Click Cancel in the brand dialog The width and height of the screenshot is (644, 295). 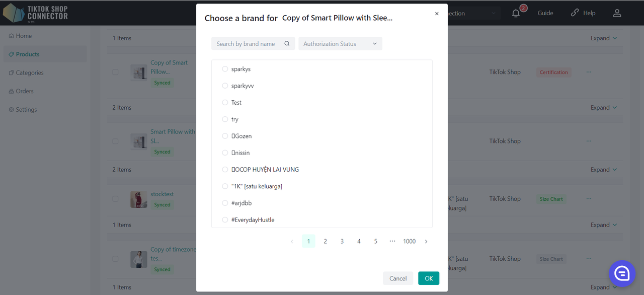398,278
